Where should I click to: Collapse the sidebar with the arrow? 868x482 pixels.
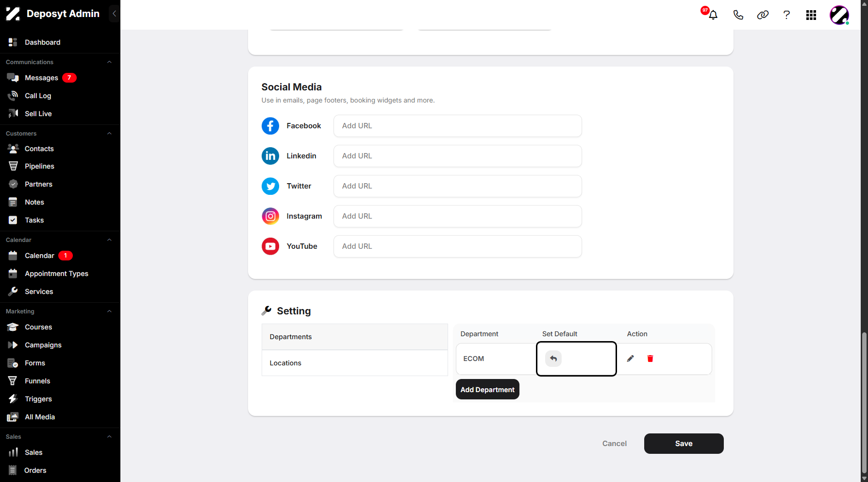[114, 14]
